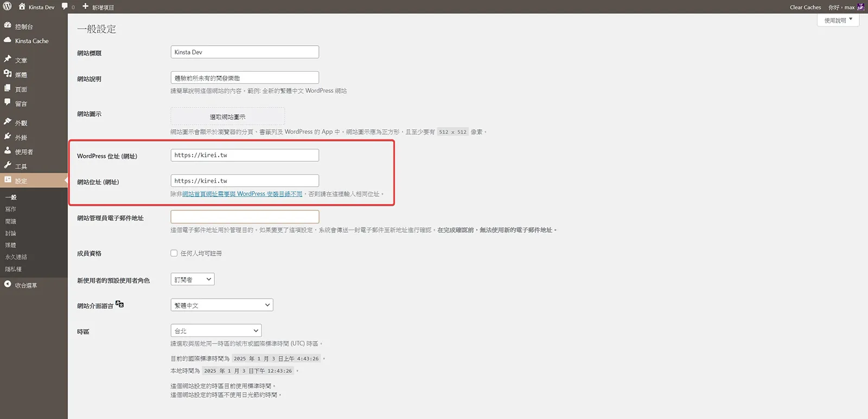Image resolution: width=868 pixels, height=419 pixels.
Task: Click the Kinsta Cache cloud icon
Action: [x=8, y=40]
